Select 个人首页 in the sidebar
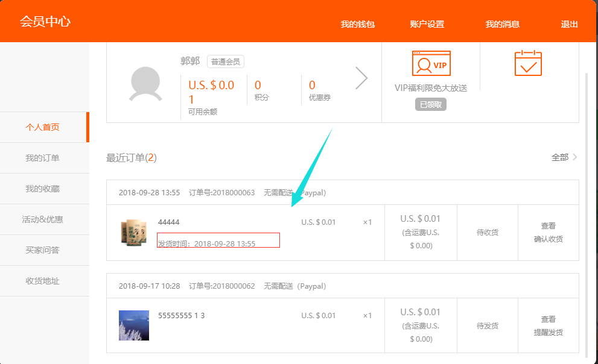 pos(42,127)
